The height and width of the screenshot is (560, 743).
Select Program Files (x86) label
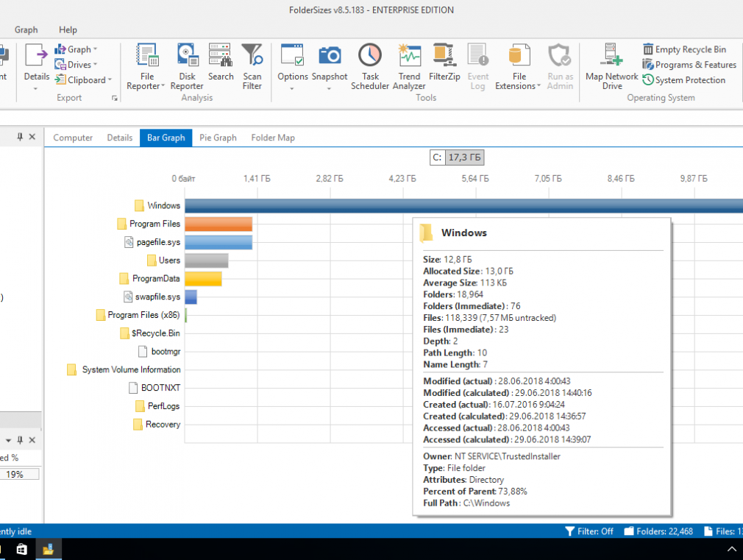pos(143,315)
